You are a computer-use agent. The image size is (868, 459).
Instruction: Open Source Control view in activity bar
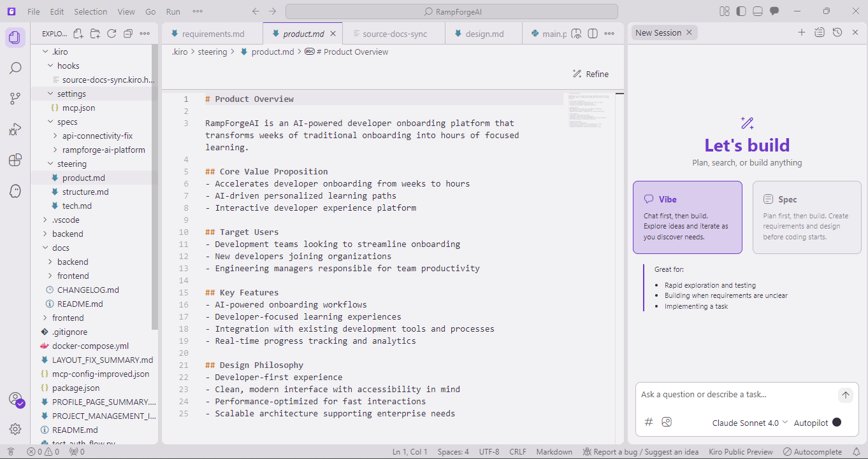point(15,99)
